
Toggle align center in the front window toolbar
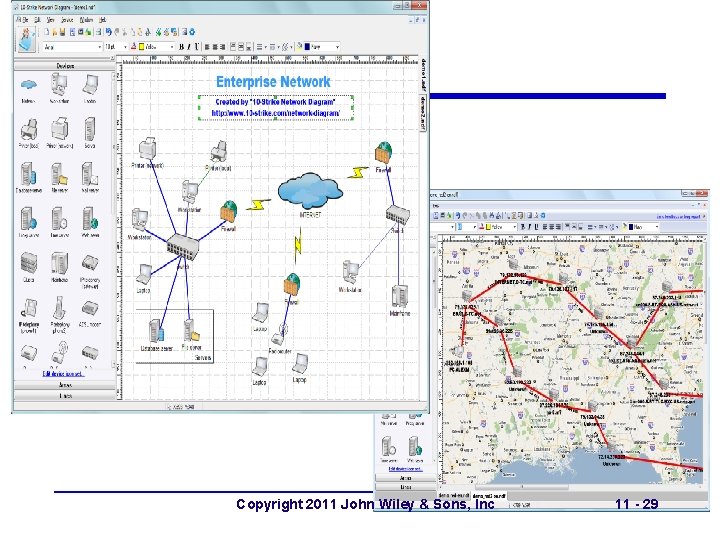(214, 47)
